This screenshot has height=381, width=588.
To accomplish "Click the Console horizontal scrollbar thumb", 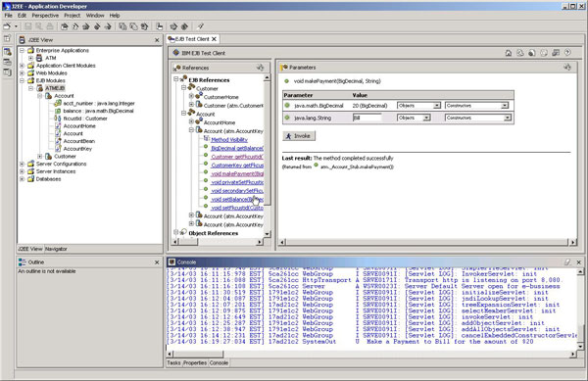I will pyautogui.click(x=198, y=354).
